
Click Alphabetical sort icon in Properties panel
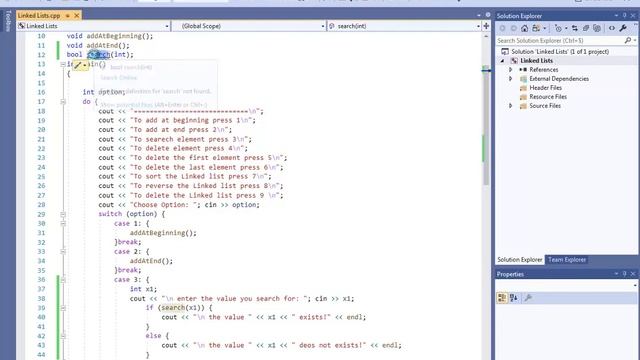tap(514, 298)
